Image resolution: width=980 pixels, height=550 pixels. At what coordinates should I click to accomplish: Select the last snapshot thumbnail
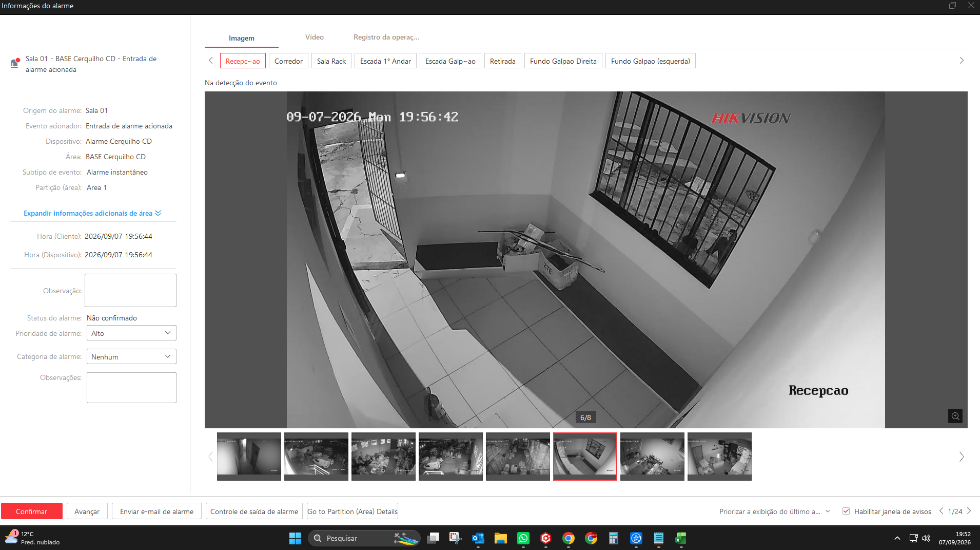pos(719,457)
